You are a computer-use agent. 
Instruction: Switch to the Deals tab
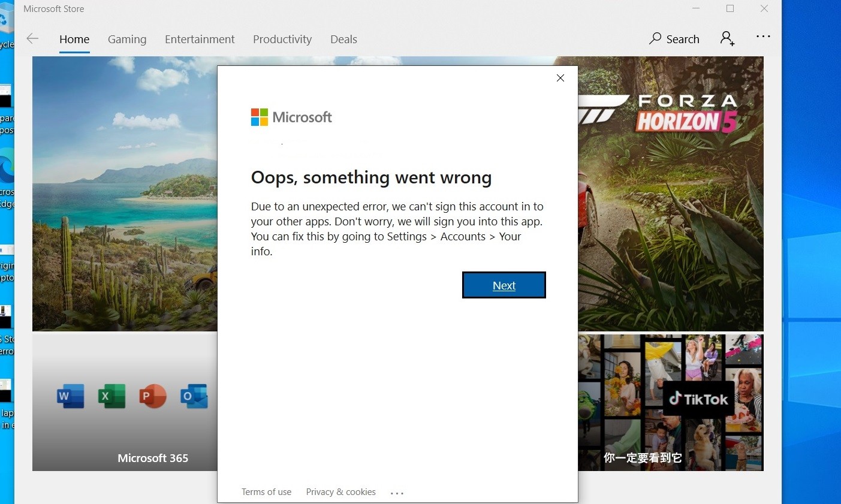pos(343,40)
